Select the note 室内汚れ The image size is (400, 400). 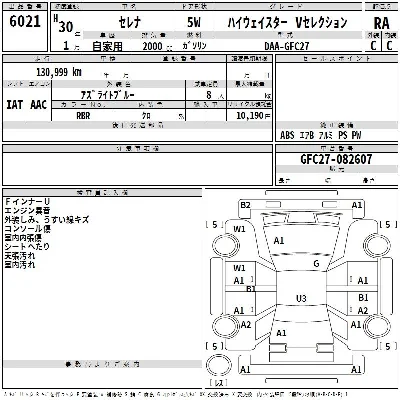point(20,265)
